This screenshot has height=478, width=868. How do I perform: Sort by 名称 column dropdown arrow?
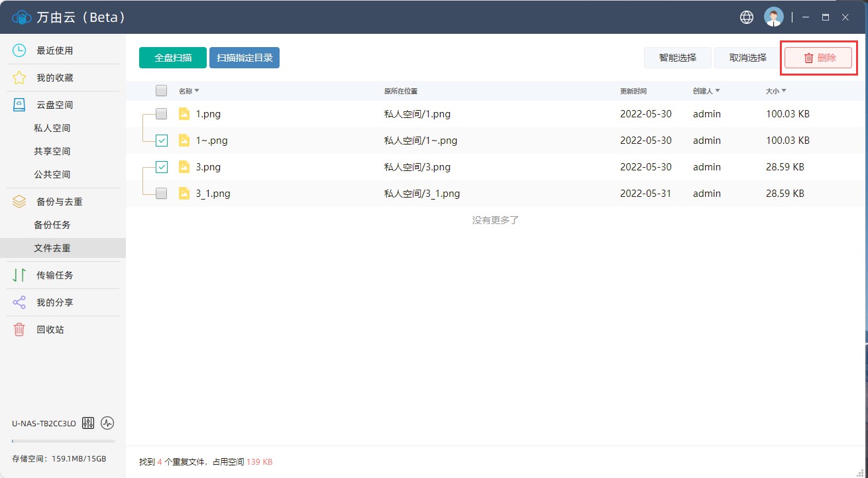click(197, 91)
